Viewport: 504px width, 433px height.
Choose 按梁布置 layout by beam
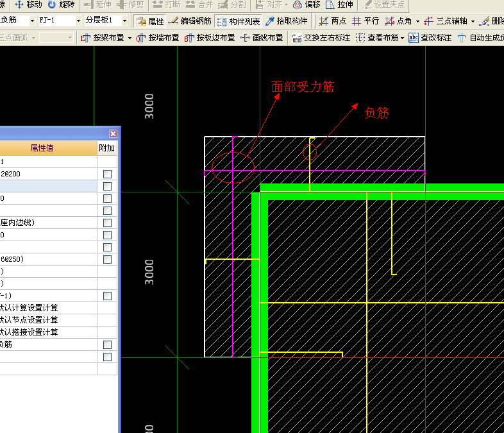coord(102,38)
